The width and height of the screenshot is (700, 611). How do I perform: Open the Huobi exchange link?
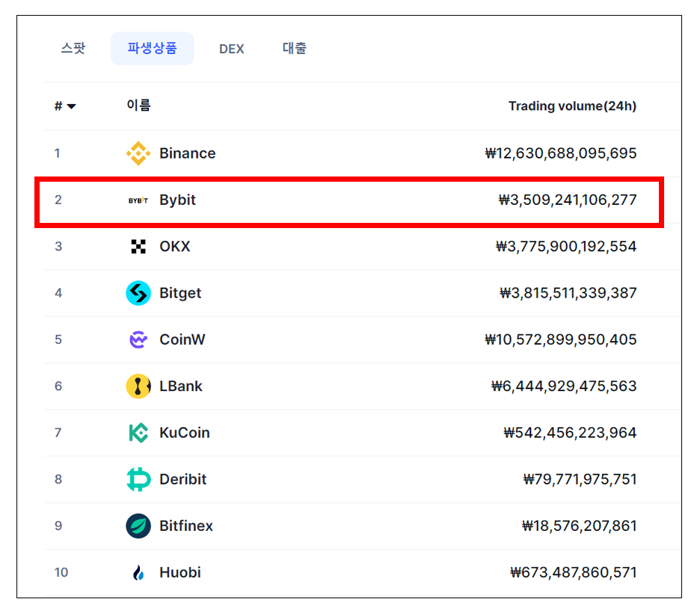pyautogui.click(x=180, y=573)
